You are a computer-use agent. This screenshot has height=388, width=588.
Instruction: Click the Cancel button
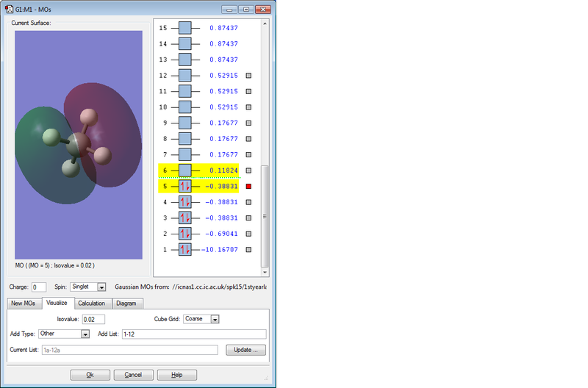[134, 375]
